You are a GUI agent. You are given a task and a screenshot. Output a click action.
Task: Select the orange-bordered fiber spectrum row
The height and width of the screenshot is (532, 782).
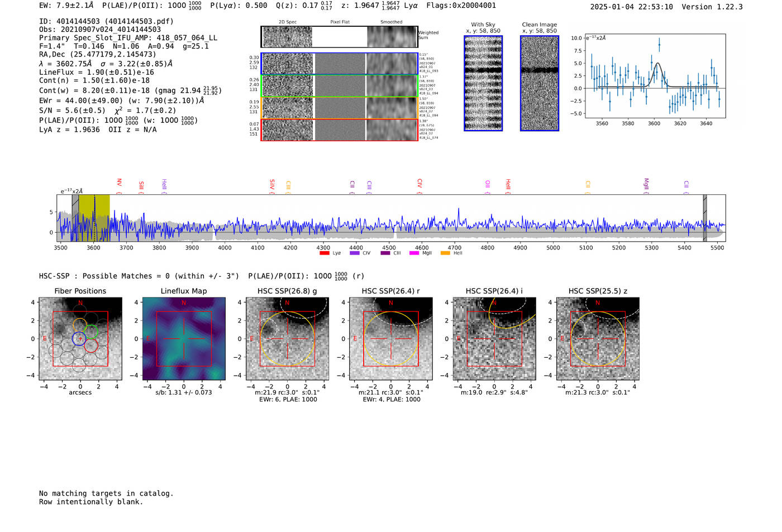click(x=339, y=108)
